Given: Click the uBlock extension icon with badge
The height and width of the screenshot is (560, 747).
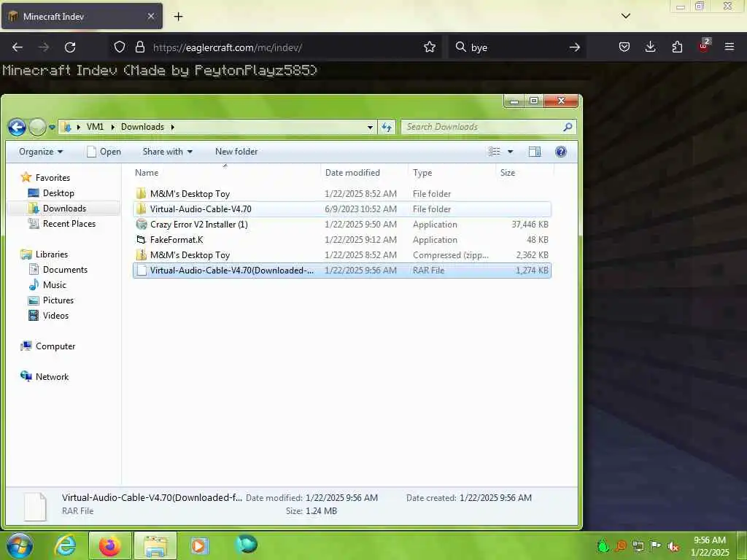Looking at the screenshot, I should [704, 46].
